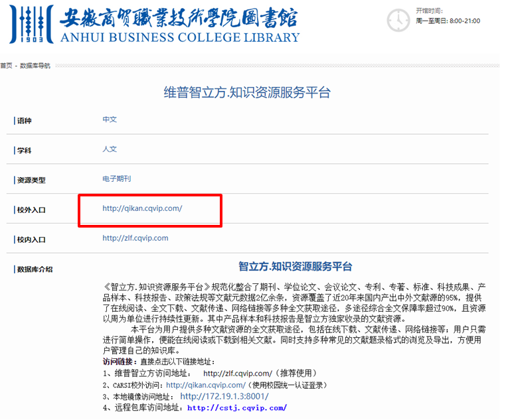Open the 校外入口 link http://qikan.cqvip.com/
The image size is (506, 420).
(142, 208)
